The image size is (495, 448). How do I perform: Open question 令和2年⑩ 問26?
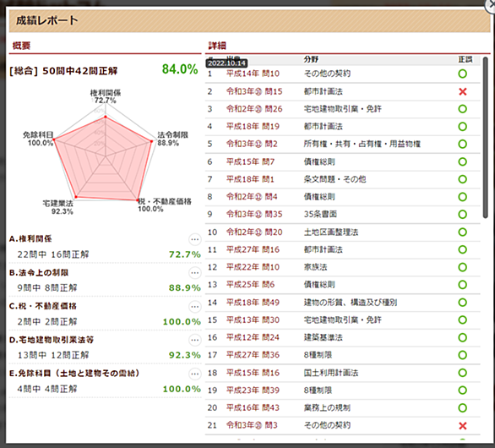(x=254, y=109)
